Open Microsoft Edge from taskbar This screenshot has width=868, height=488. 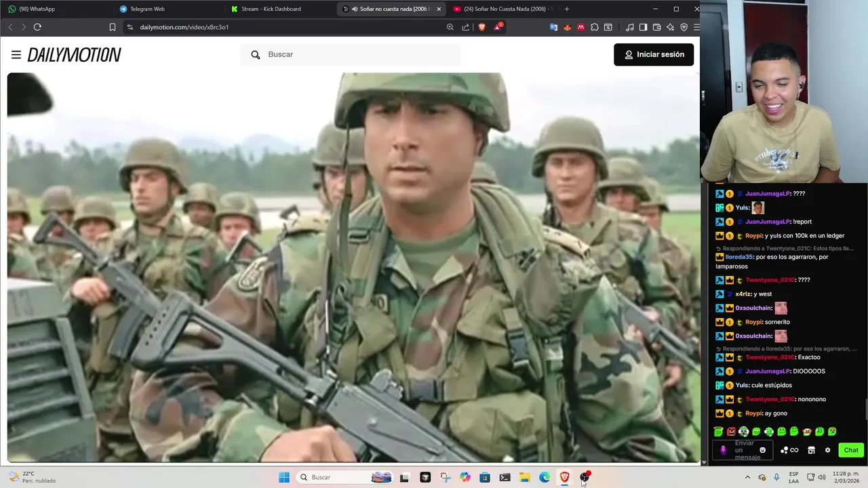[545, 477]
